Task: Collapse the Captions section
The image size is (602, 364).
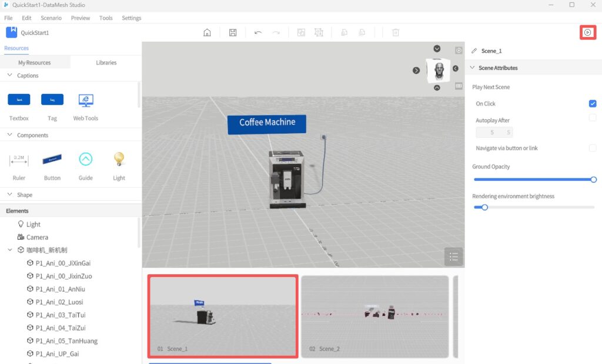Action: coord(9,75)
